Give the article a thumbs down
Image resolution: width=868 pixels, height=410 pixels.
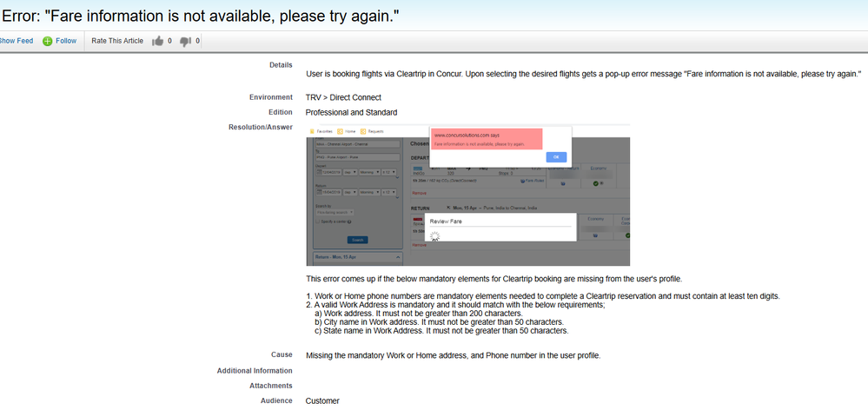point(185,41)
